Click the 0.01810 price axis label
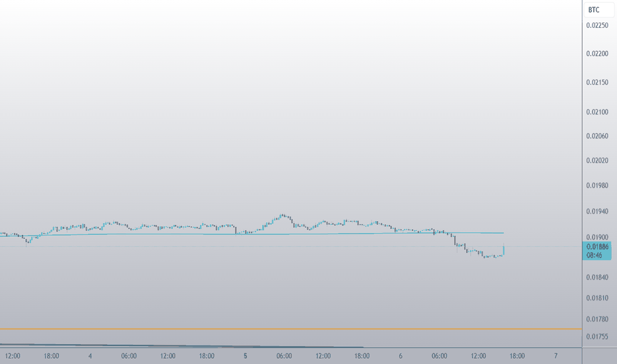Image resolution: width=617 pixels, height=364 pixels. [597, 298]
